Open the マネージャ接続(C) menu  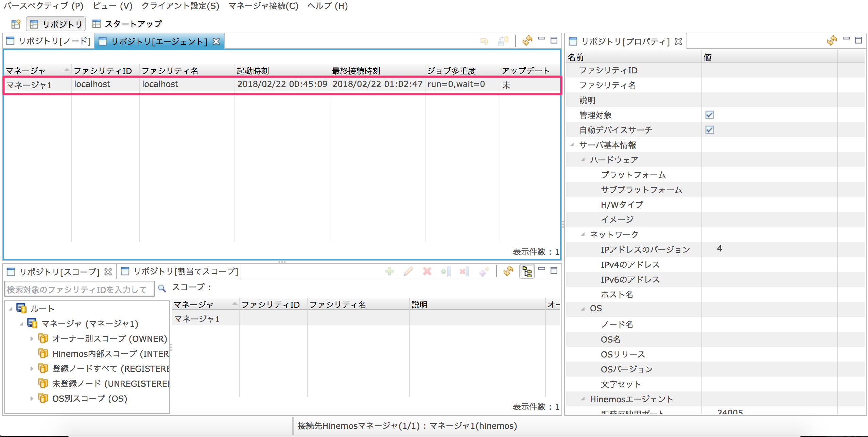tap(263, 6)
